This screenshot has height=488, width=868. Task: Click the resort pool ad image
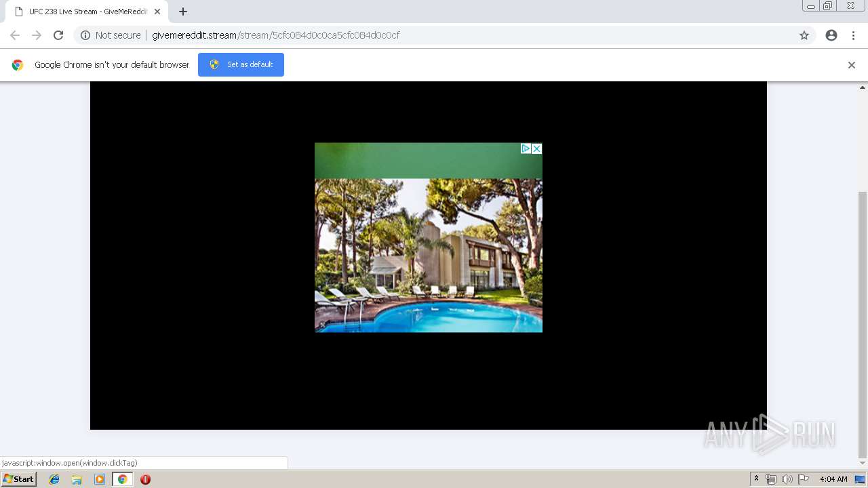pos(429,255)
